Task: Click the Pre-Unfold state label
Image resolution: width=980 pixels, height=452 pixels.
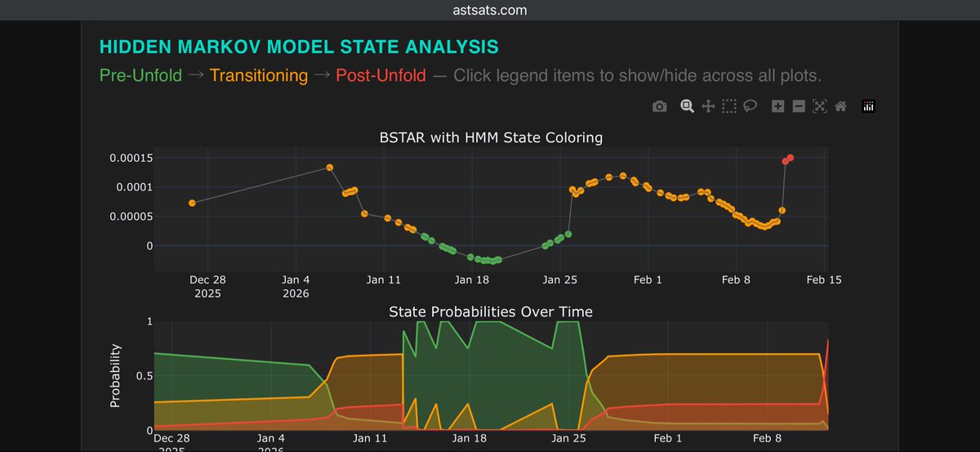Action: [x=140, y=76]
